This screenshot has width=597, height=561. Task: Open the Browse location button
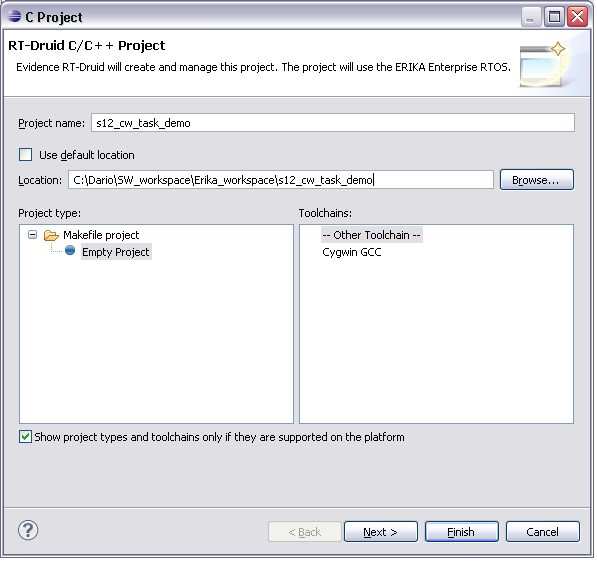coord(537,181)
